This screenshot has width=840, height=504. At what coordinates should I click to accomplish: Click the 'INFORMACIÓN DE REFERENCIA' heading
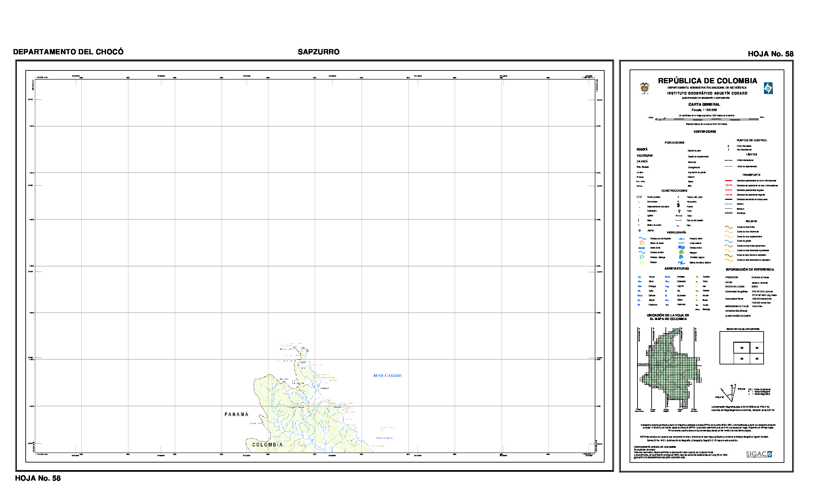click(x=750, y=270)
